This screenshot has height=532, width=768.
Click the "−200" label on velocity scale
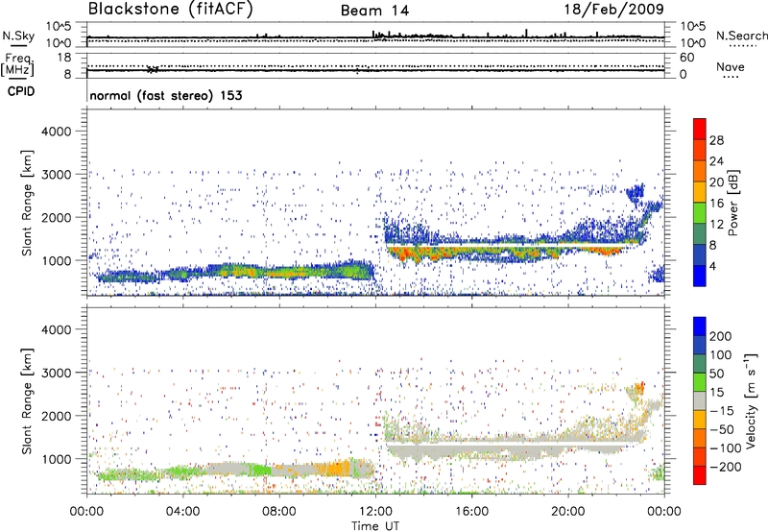[725, 467]
